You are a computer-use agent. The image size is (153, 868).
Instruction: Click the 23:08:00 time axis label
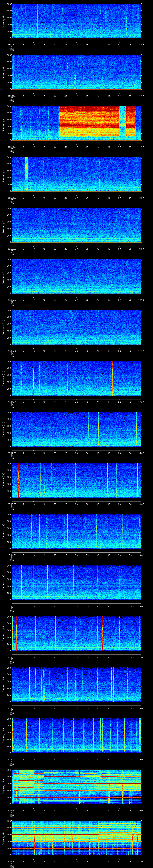pyautogui.click(x=12, y=249)
